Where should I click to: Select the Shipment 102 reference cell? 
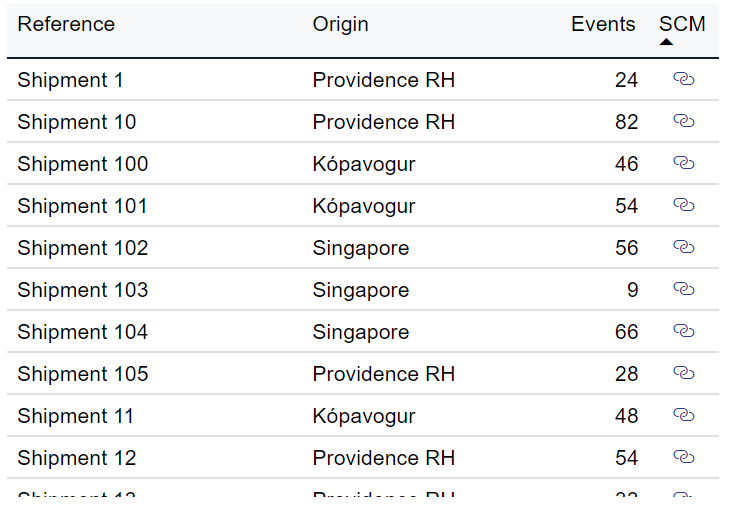coord(83,248)
